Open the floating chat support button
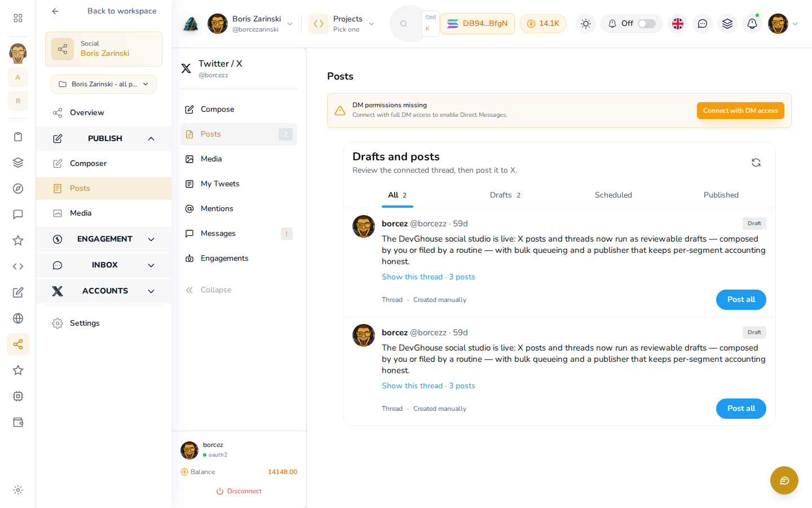This screenshot has height=508, width=812. click(784, 480)
